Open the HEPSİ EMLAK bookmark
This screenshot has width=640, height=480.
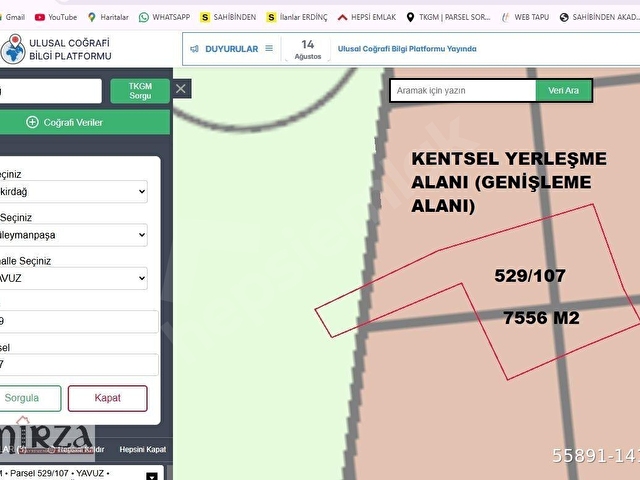tap(367, 17)
